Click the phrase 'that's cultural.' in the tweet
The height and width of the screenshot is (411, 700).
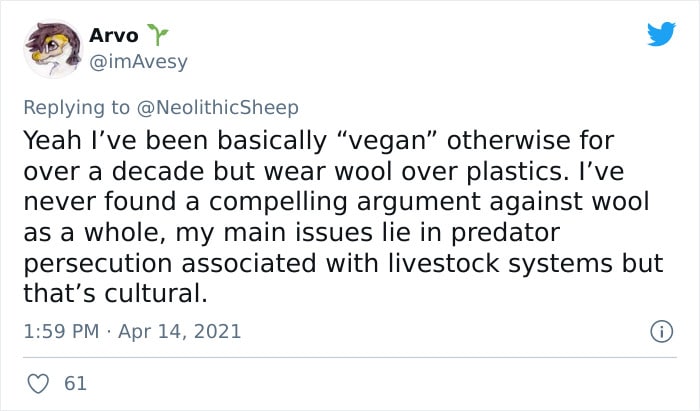[x=116, y=294]
